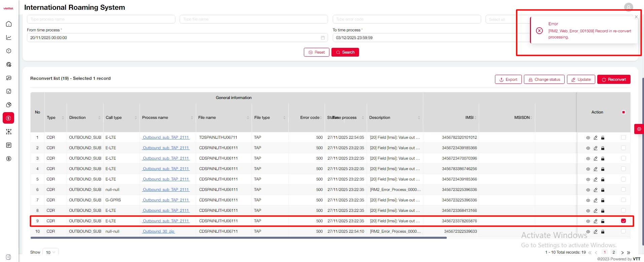Open the Select all dropdown filter
This screenshot has width=644, height=262.
pyautogui.click(x=500, y=20)
